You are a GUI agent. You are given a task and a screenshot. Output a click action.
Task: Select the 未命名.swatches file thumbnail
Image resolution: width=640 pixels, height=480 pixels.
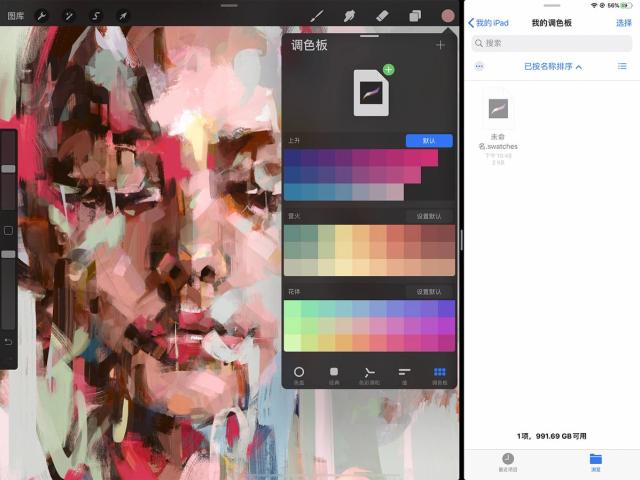coord(498,109)
